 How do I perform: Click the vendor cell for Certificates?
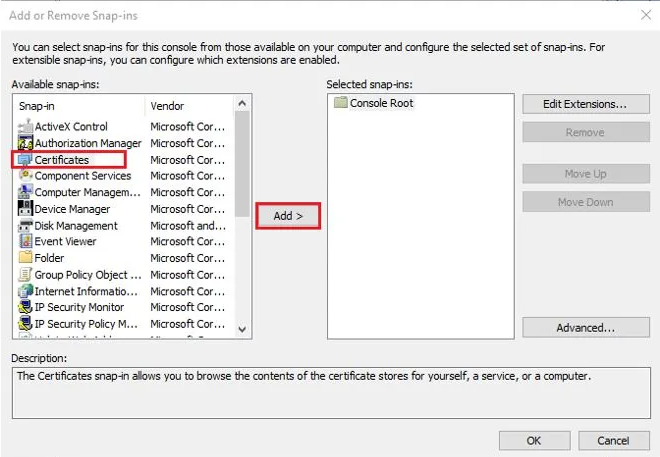coord(188,160)
